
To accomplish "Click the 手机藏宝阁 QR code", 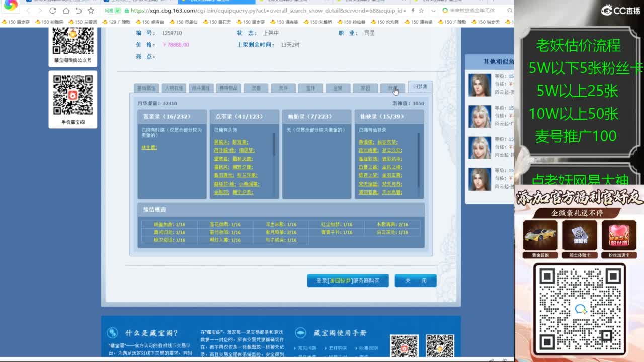I will click(73, 95).
